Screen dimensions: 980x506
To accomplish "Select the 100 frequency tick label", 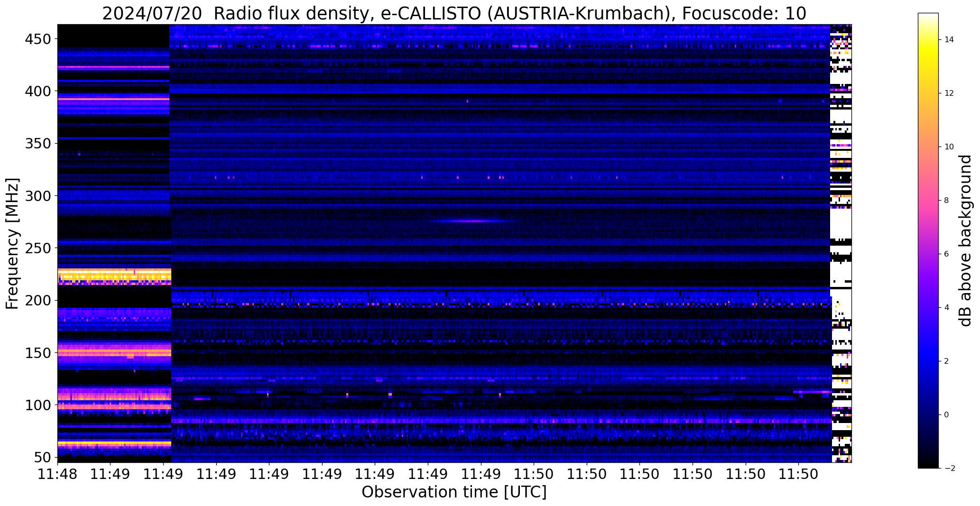I will pyautogui.click(x=38, y=405).
